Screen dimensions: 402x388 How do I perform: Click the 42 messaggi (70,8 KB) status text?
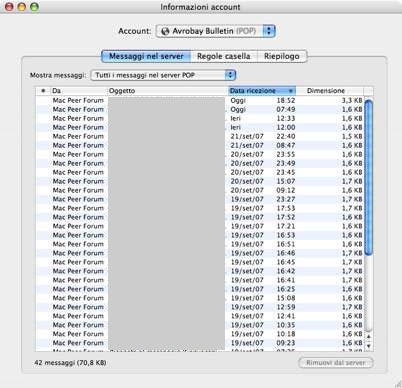(70, 363)
